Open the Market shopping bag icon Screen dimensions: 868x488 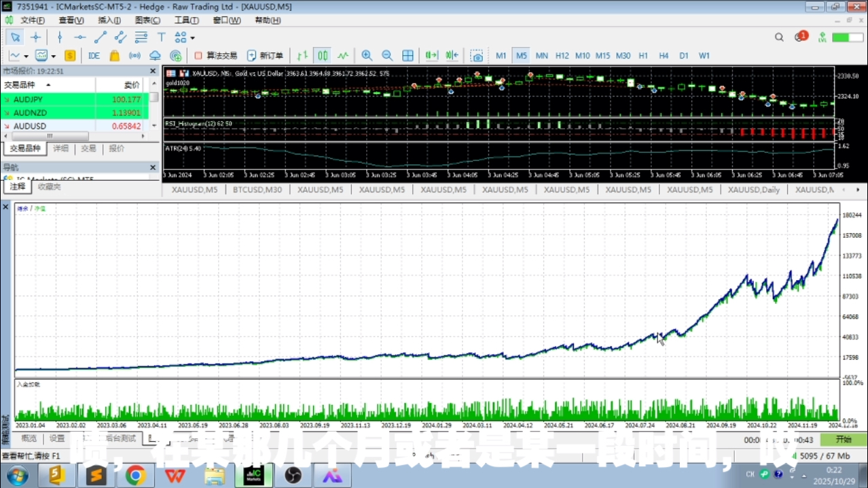114,56
